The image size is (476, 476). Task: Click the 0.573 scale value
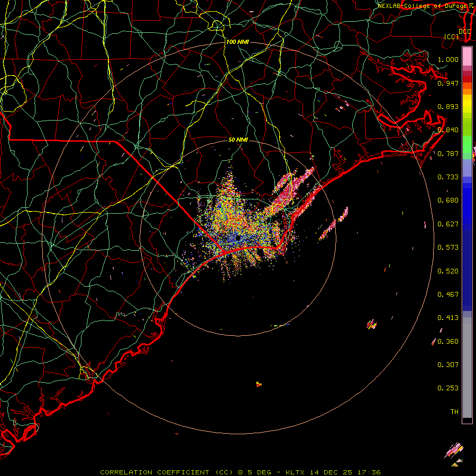point(448,248)
